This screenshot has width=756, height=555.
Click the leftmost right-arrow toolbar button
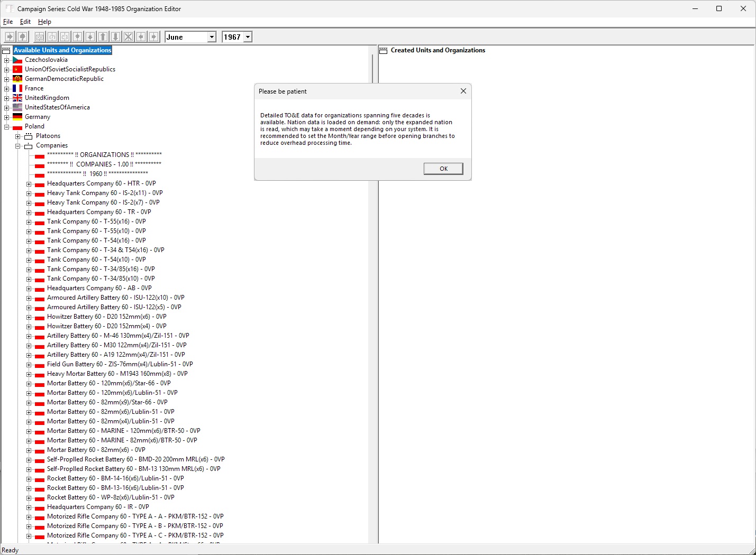(x=10, y=36)
